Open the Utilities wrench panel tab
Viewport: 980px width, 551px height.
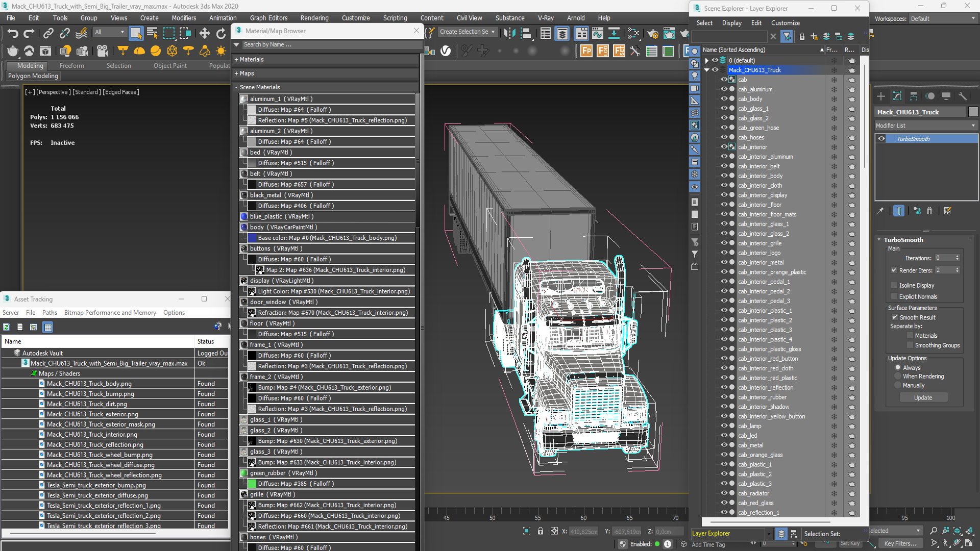962,96
